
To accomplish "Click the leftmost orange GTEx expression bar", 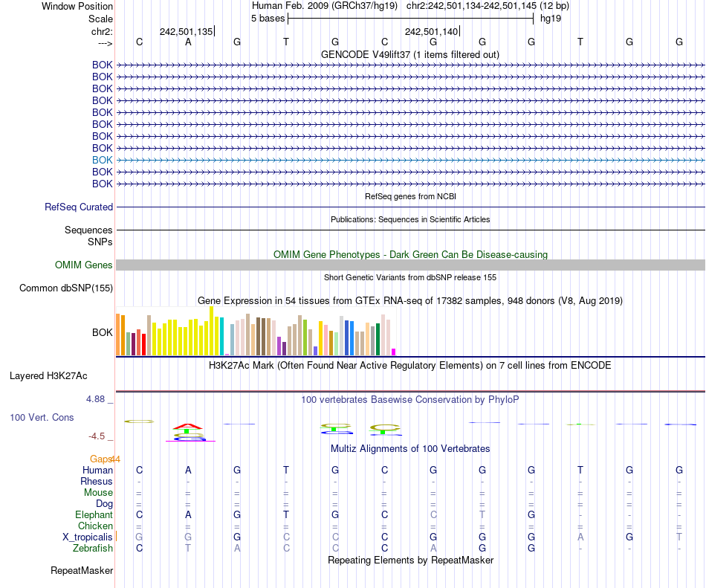I will click(118, 335).
